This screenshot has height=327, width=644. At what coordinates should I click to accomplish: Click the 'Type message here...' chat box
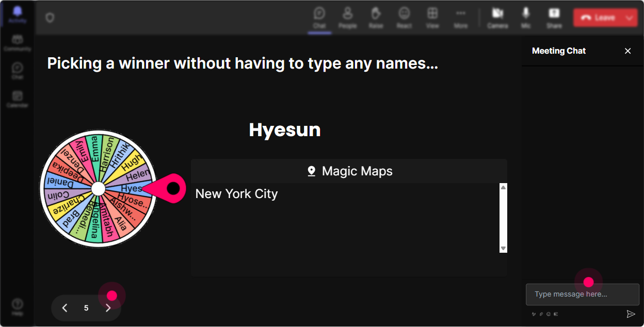click(583, 295)
